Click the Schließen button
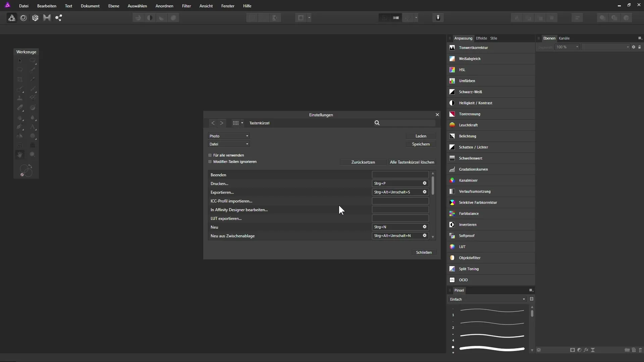This screenshot has width=644, height=362. [x=424, y=252]
